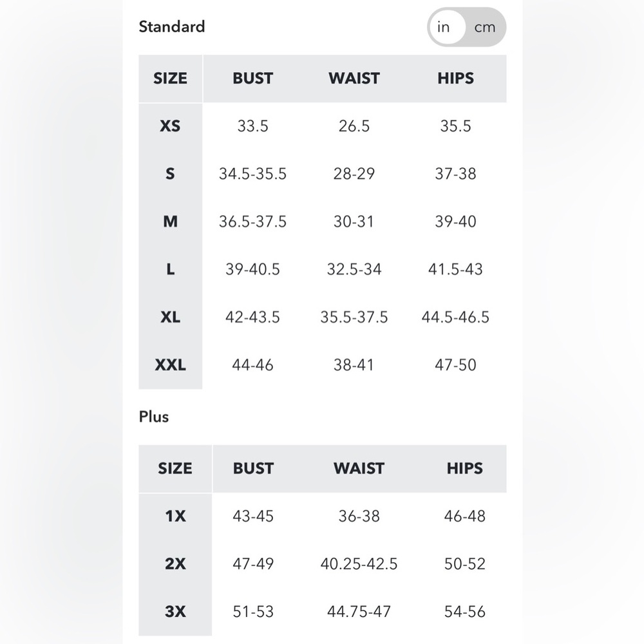The width and height of the screenshot is (644, 644).
Task: Click the 40.25-42.5 waist value
Action: click(359, 564)
